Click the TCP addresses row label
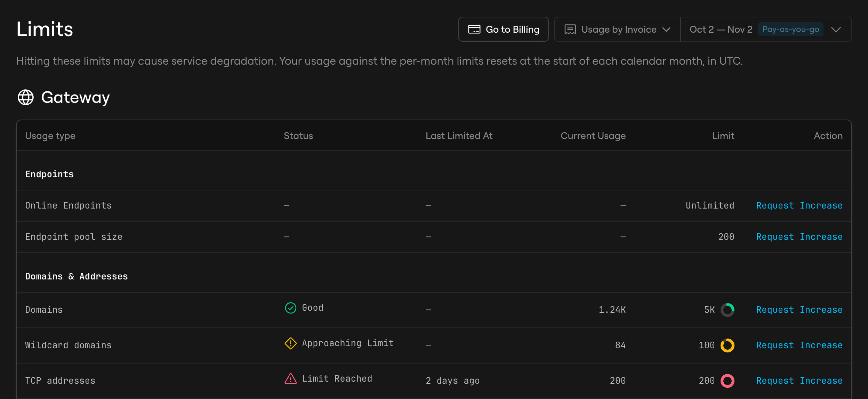Screen dimensions: 868x399 [x=60, y=381]
